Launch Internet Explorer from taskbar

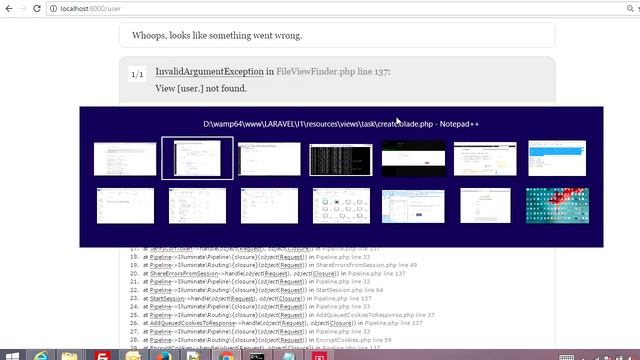40,356
